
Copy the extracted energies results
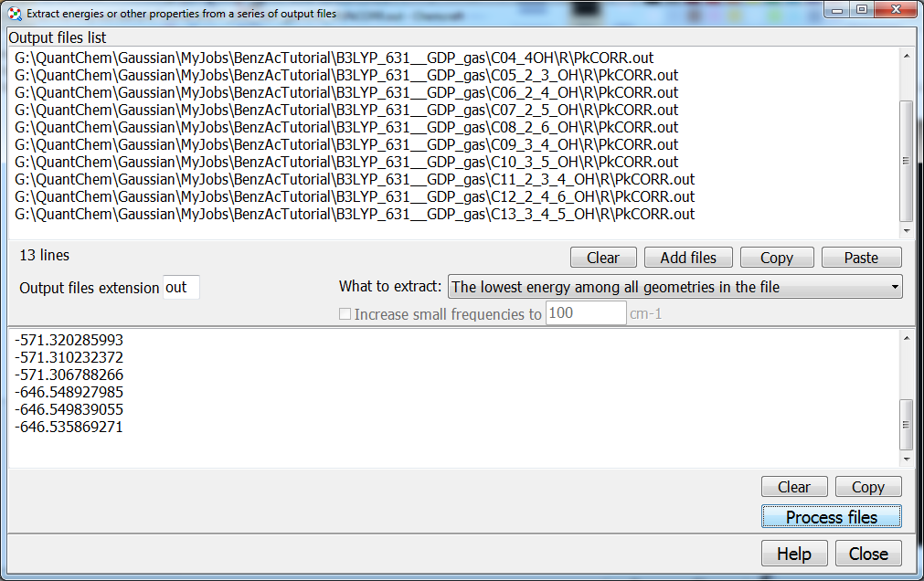[867, 487]
